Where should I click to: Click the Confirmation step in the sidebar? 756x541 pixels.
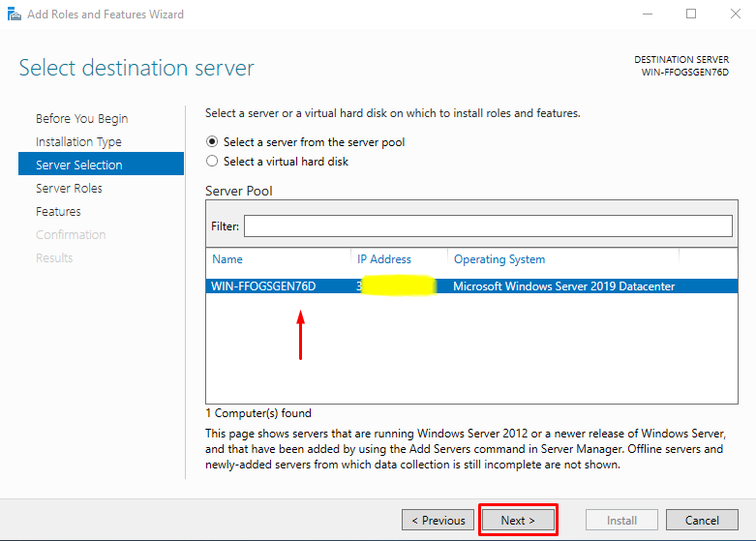point(71,235)
